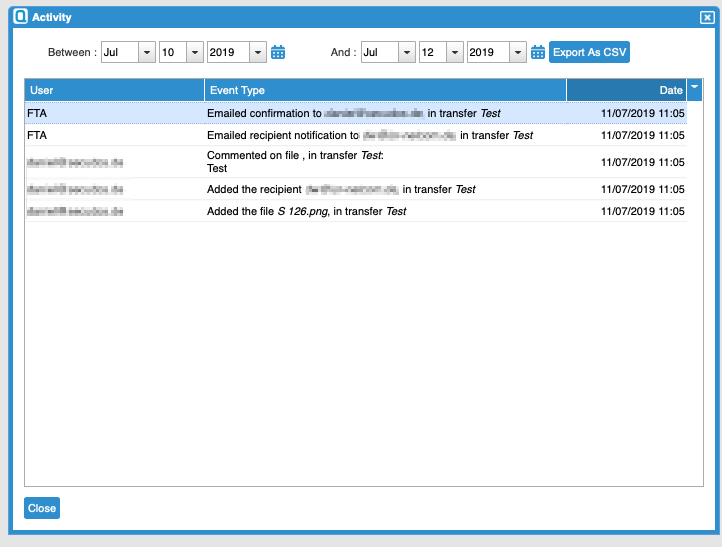Click the Close button at bottom
Image resolution: width=722 pixels, height=547 pixels.
tap(42, 508)
